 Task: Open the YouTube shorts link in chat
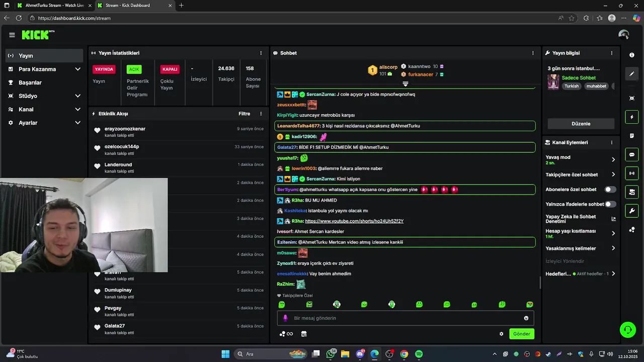(x=354, y=221)
